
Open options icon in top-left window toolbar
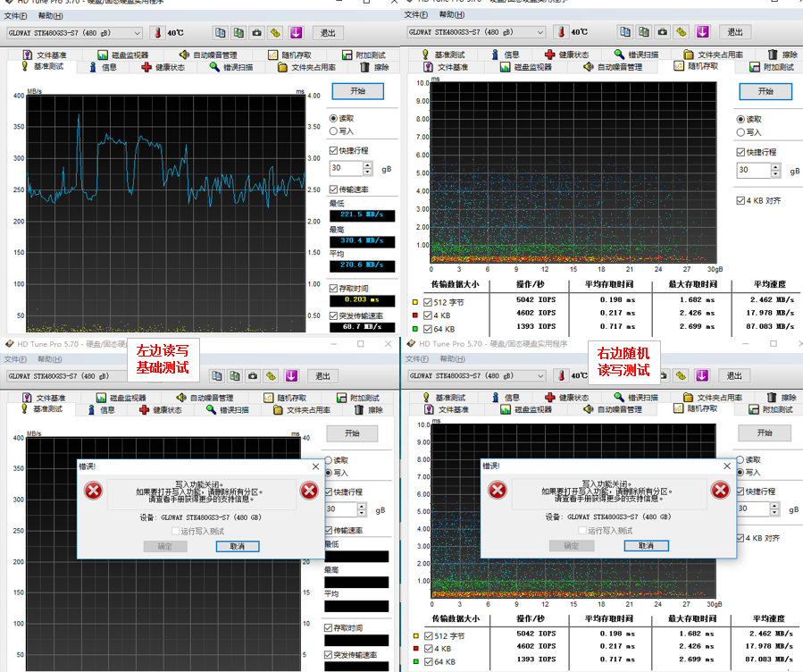coord(275,33)
